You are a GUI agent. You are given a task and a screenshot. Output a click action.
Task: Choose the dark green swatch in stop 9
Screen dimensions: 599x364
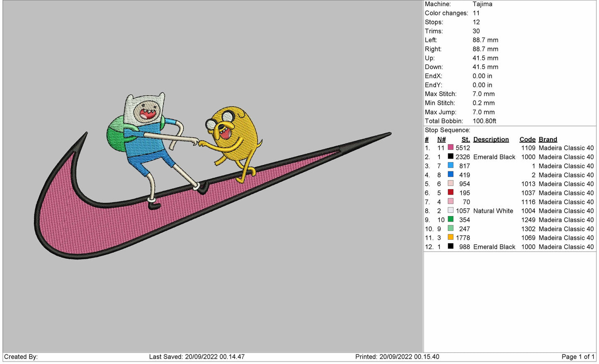[451, 219]
